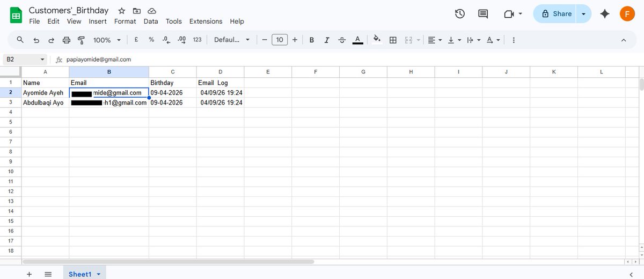Screen dimensions: 644x279
Task: Open the comments panel icon
Action: [x=483, y=14]
